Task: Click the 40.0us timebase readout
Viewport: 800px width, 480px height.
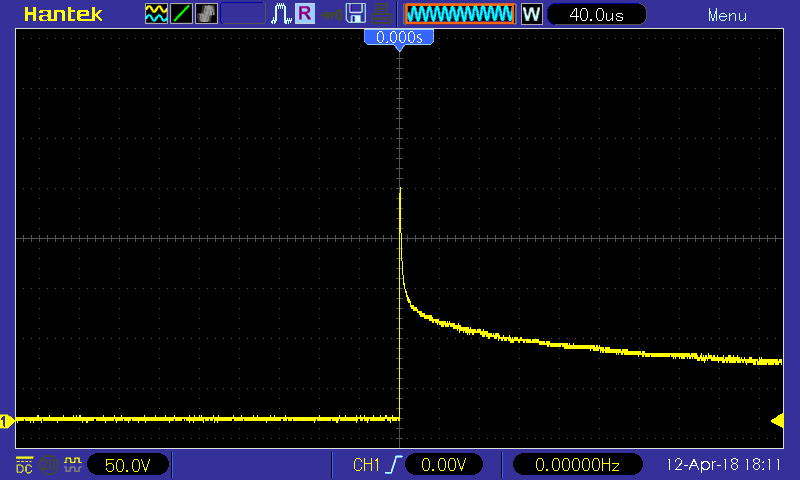Action: point(596,14)
